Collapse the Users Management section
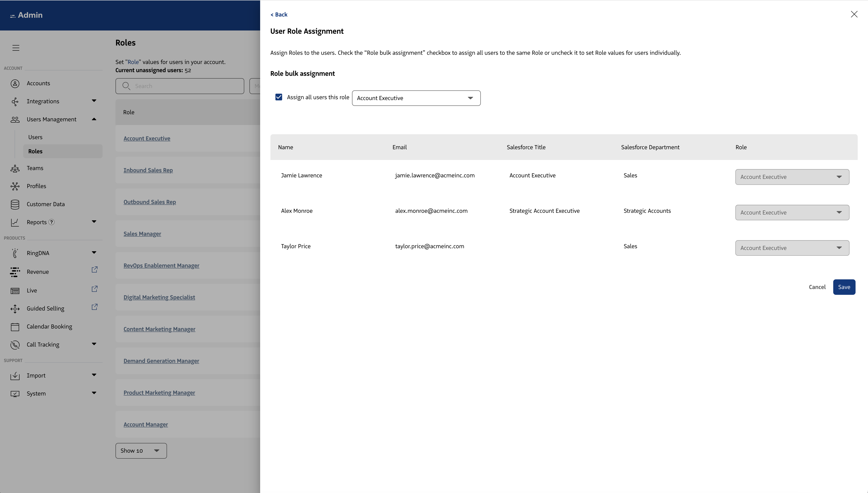The width and height of the screenshot is (868, 493). pyautogui.click(x=94, y=119)
